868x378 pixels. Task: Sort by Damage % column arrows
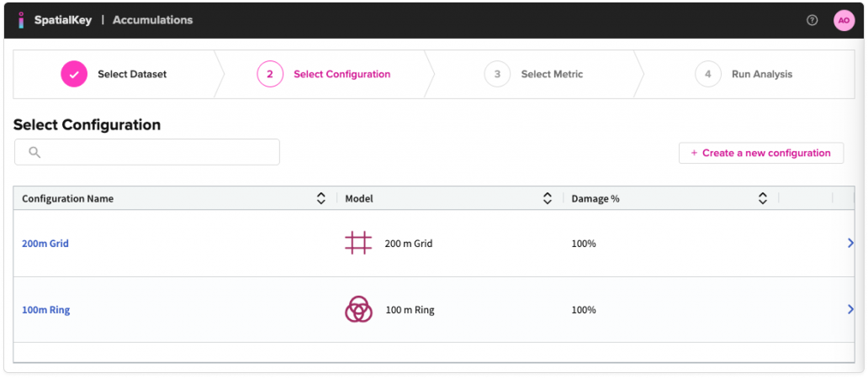pyautogui.click(x=762, y=198)
